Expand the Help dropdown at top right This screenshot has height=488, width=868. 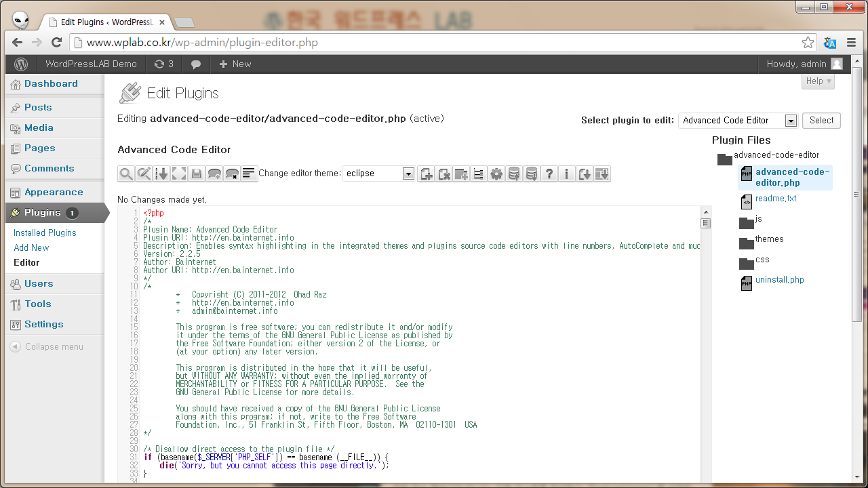point(817,81)
